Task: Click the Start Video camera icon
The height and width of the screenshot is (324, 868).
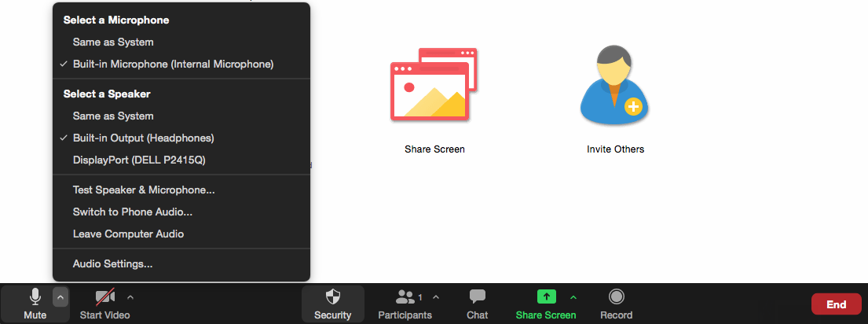Action: pyautogui.click(x=105, y=297)
